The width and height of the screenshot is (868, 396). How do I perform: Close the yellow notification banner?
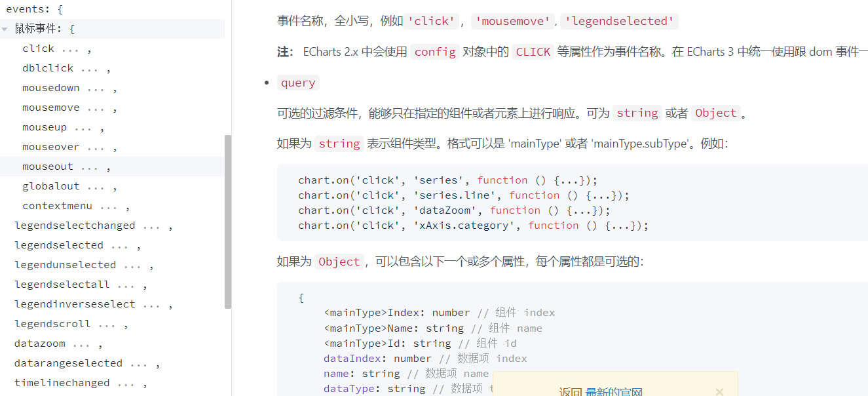719,391
